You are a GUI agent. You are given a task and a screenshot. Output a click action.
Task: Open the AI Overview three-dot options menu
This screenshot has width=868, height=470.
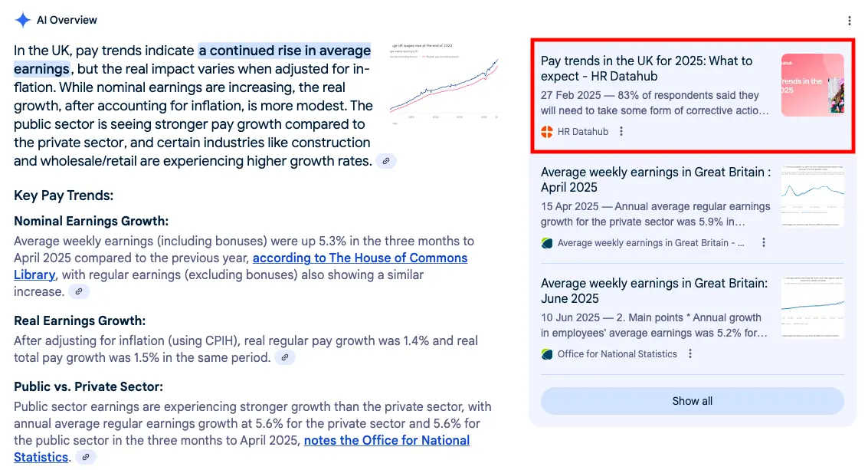849,21
